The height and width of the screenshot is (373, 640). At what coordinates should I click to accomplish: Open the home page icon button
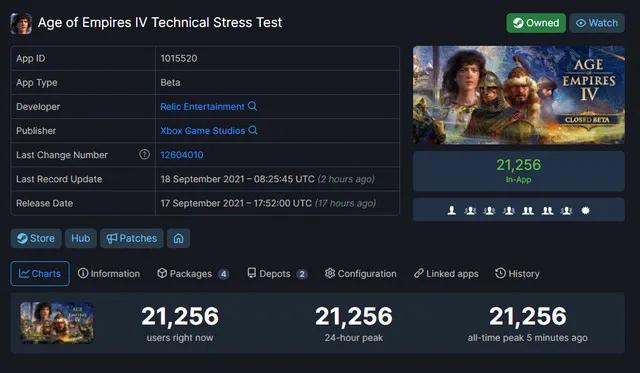pos(178,238)
